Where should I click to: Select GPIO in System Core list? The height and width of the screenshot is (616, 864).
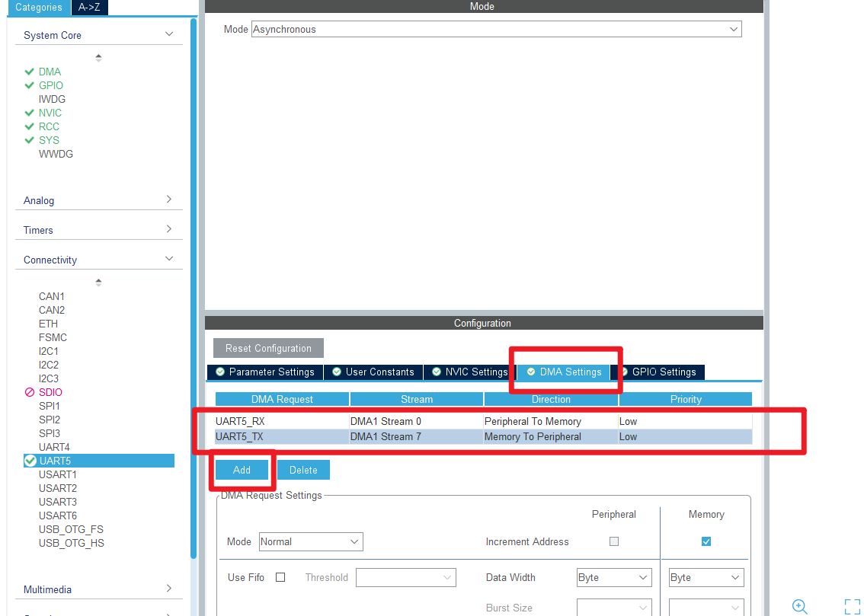(51, 85)
